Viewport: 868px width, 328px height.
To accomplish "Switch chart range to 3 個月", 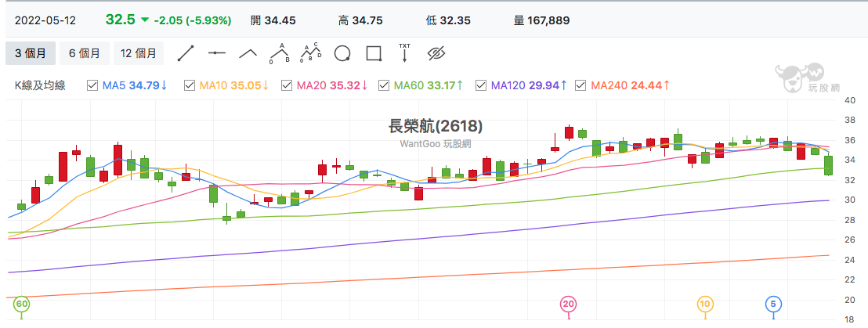I will click(x=31, y=54).
